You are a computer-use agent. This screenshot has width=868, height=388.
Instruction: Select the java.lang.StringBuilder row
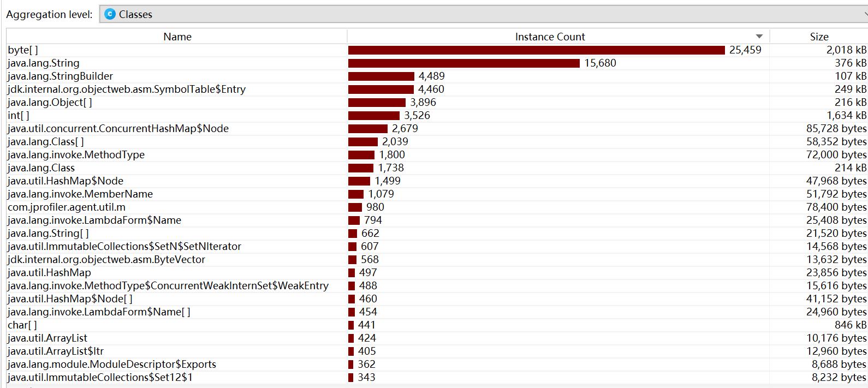coord(60,76)
